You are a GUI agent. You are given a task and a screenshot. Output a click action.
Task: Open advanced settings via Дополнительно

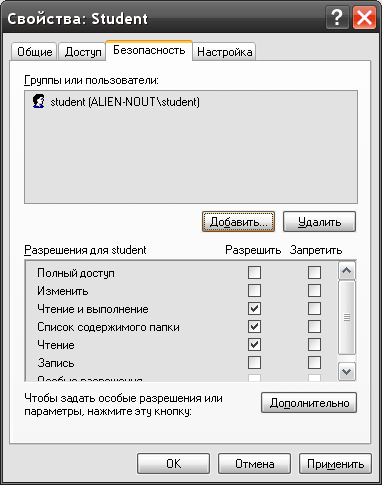tap(309, 403)
